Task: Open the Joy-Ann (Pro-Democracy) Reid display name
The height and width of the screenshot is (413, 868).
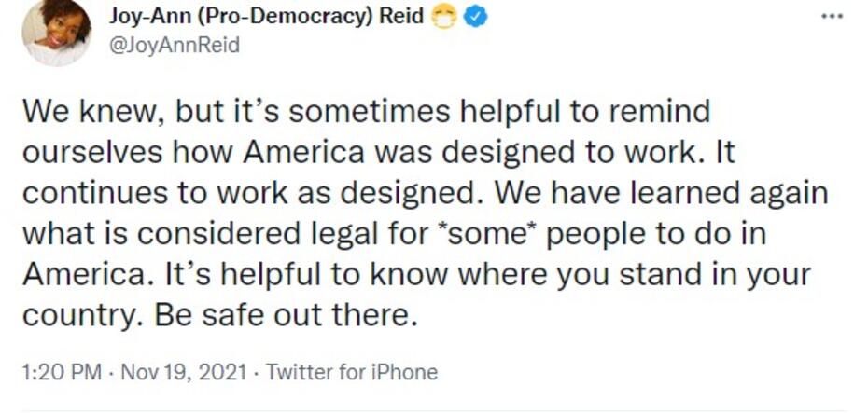Action: click(266, 16)
